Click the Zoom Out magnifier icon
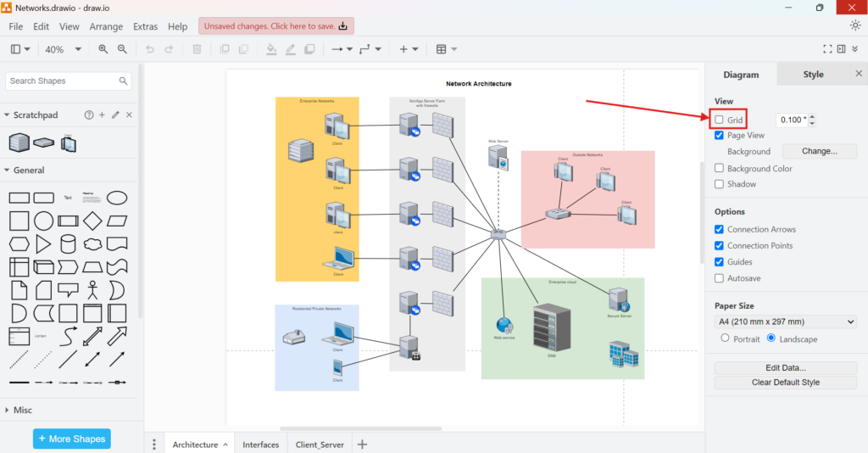Image resolution: width=868 pixels, height=453 pixels. (122, 49)
